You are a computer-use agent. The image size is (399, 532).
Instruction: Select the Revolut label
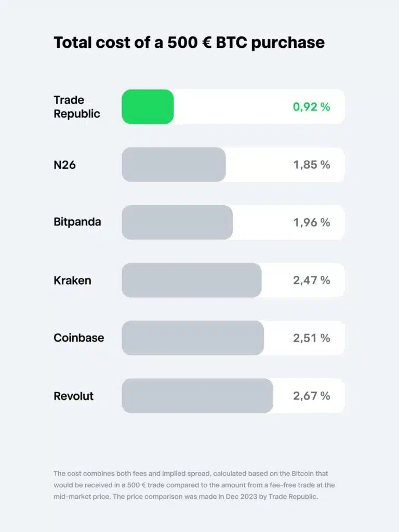73,396
